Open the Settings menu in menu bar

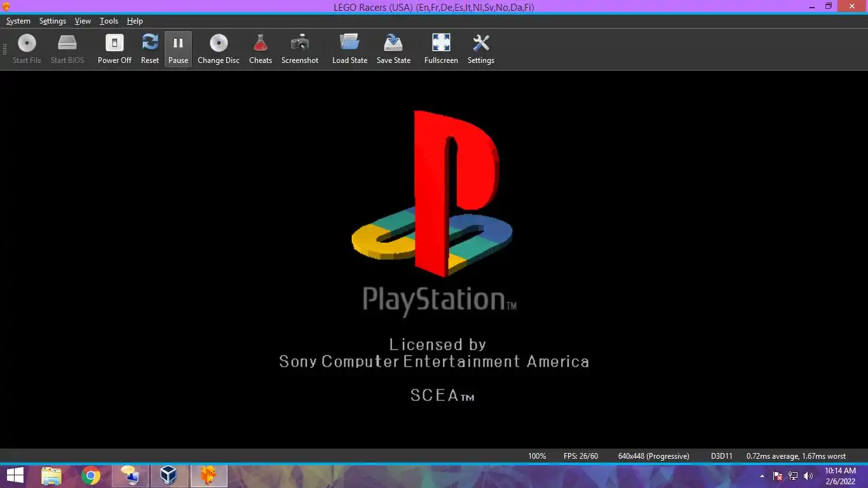click(53, 21)
